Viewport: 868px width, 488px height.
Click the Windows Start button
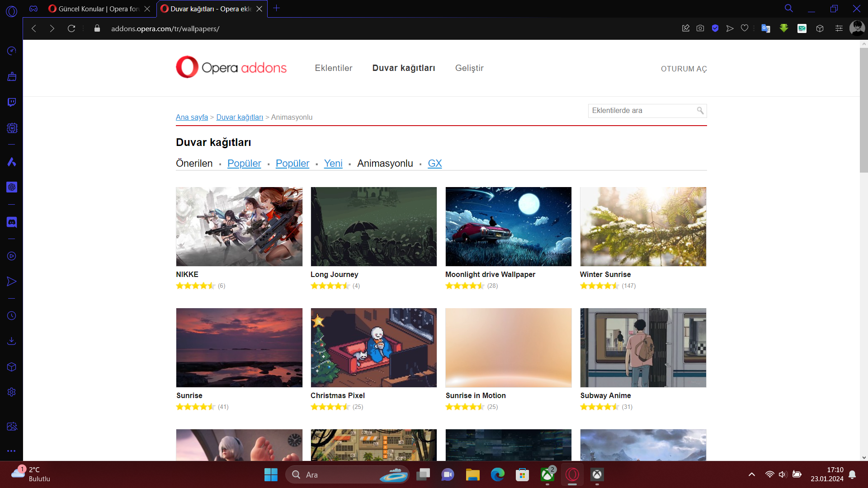[x=271, y=474]
